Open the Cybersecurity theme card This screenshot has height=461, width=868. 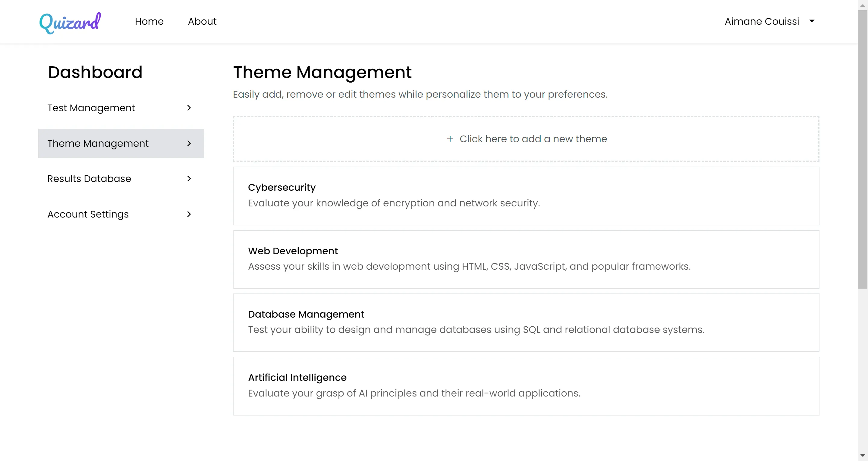(526, 196)
